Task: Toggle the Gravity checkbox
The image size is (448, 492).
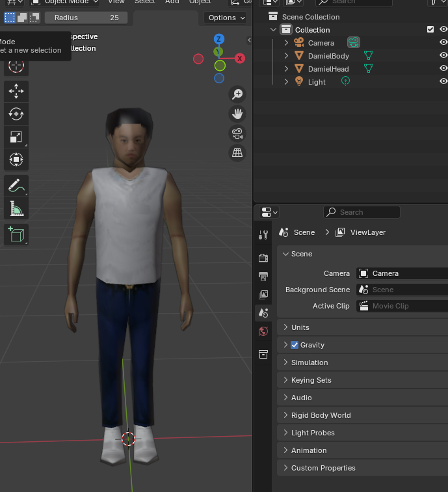Action: coord(295,345)
